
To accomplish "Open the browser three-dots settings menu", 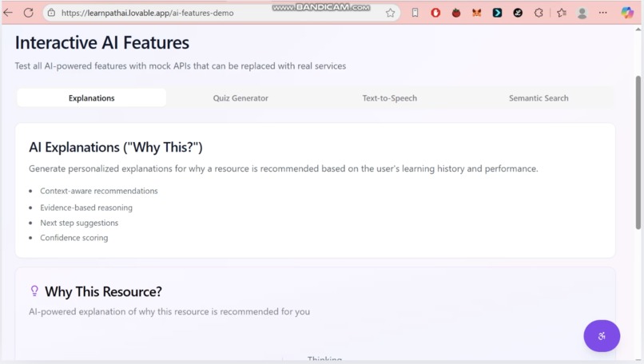I will [602, 13].
